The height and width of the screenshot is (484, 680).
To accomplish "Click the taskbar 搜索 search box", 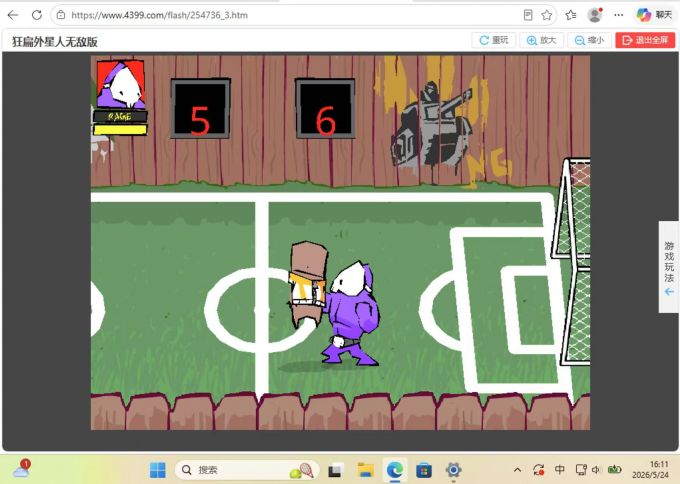I will pos(247,470).
